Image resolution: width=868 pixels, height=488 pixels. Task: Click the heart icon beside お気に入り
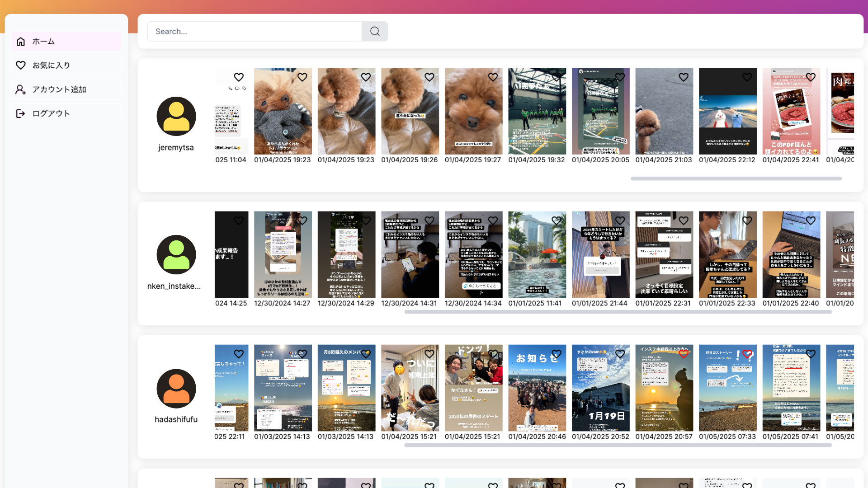pyautogui.click(x=21, y=66)
